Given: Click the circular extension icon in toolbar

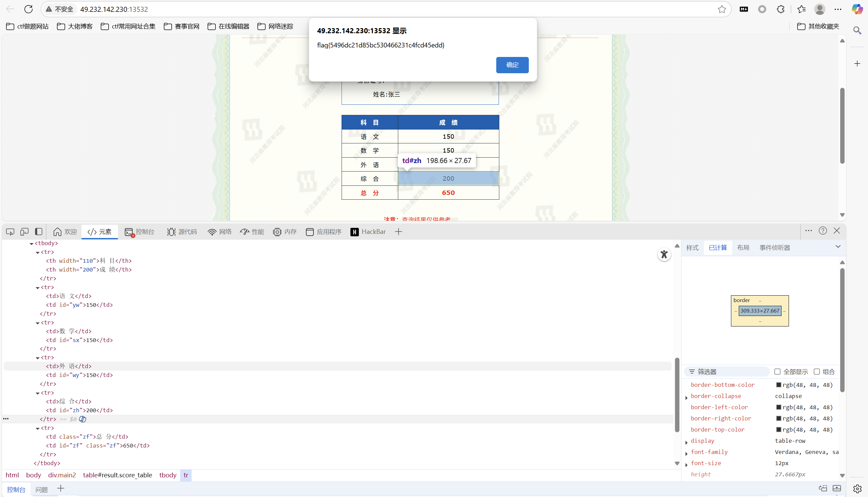Looking at the screenshot, I should [762, 9].
